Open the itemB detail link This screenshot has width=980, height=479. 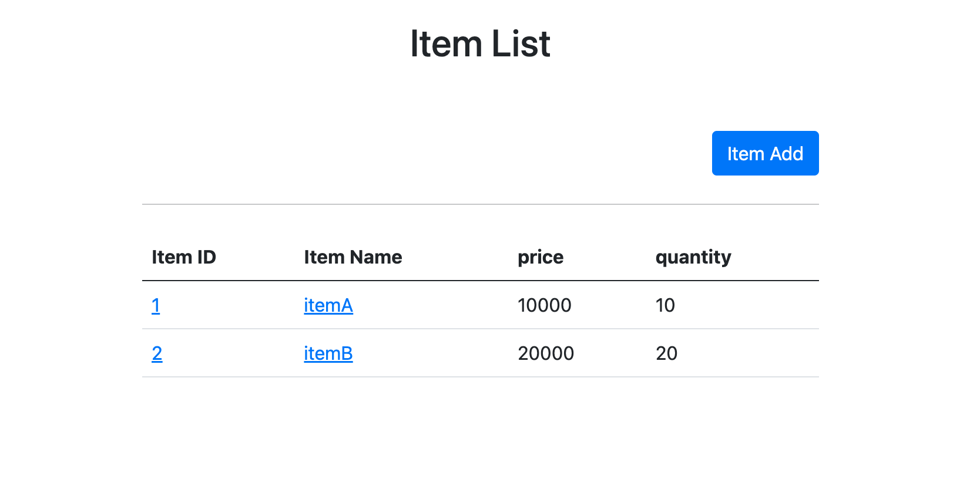[x=328, y=353]
